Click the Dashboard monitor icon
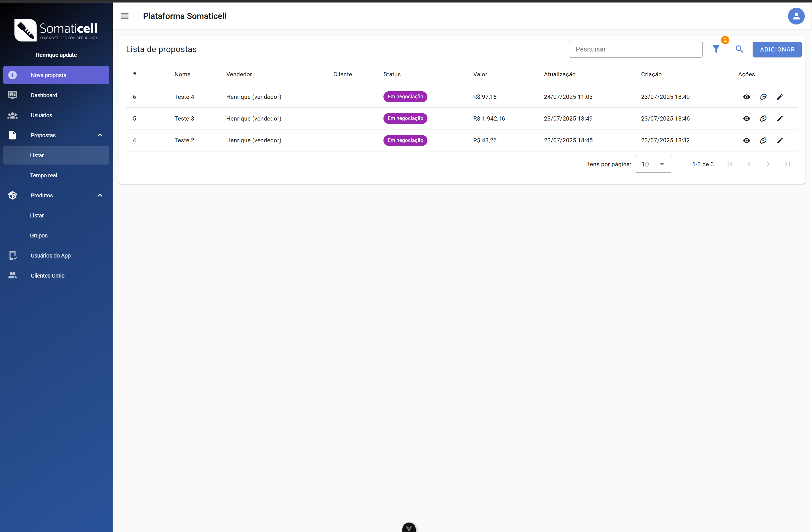The height and width of the screenshot is (532, 812). [13, 95]
